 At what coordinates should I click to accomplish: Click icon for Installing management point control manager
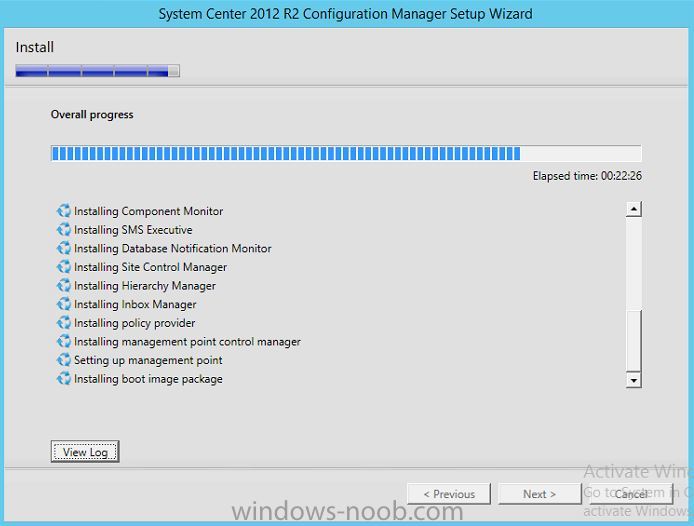click(x=64, y=341)
